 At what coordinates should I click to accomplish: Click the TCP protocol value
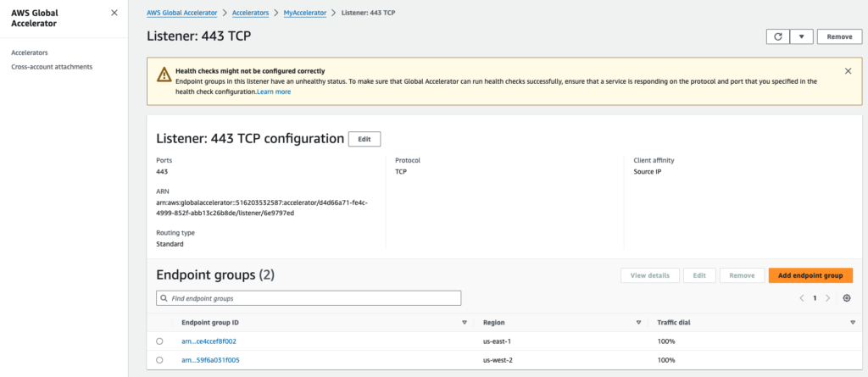pyautogui.click(x=401, y=172)
